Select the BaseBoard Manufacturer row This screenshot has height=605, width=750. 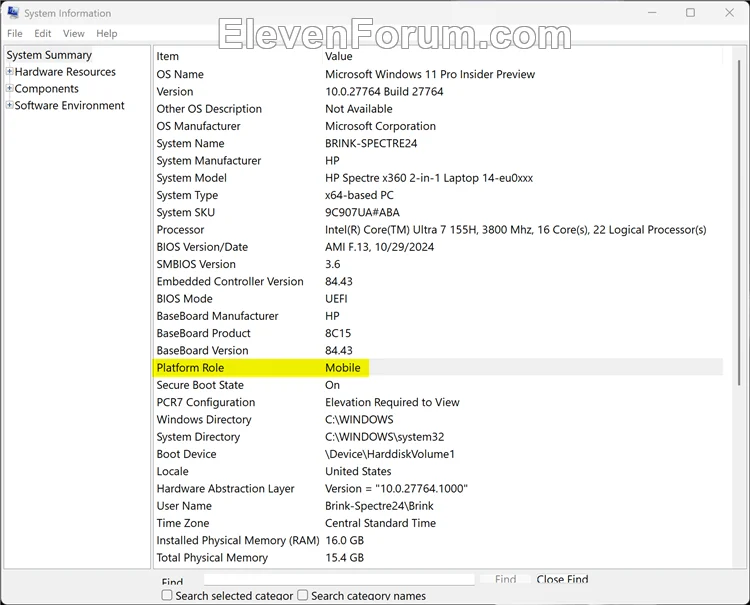tap(438, 316)
